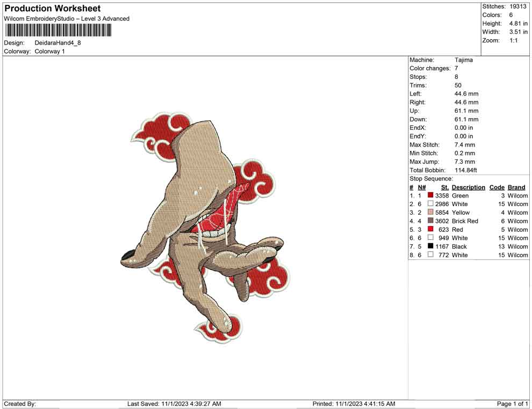
Task: Click the stitch count '772' in stop 8
Action: click(x=444, y=255)
